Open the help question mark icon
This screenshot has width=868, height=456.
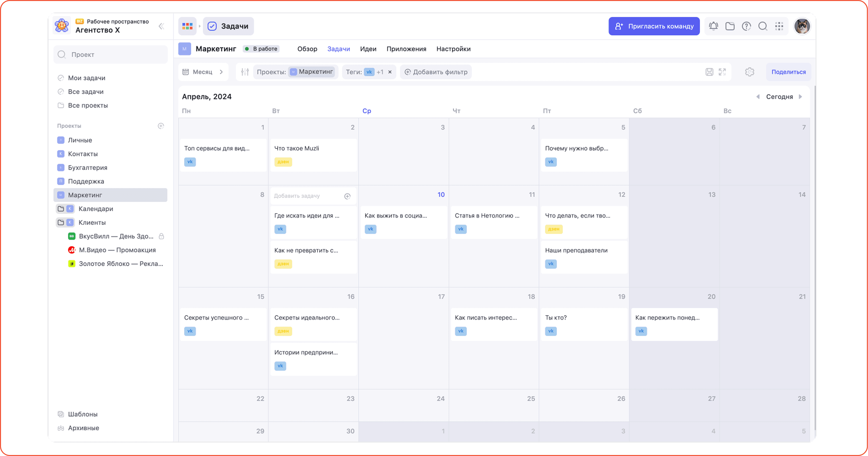click(746, 26)
